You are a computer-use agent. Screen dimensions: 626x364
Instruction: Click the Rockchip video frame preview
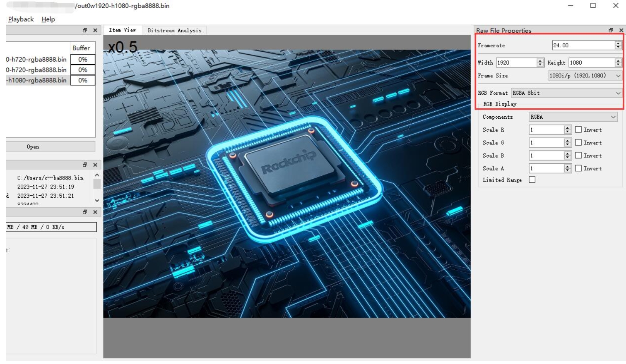[x=287, y=184]
